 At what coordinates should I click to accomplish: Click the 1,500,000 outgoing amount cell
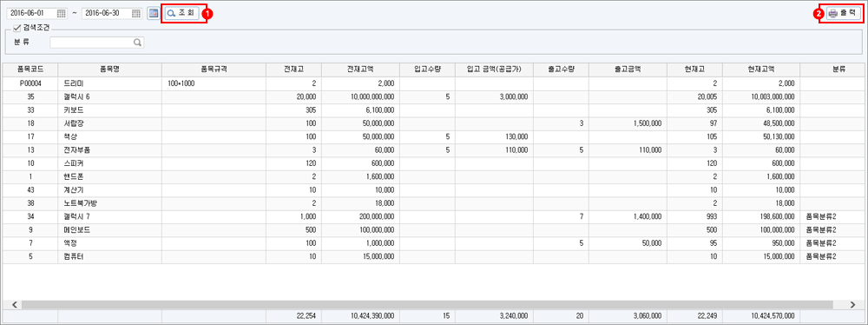point(628,123)
